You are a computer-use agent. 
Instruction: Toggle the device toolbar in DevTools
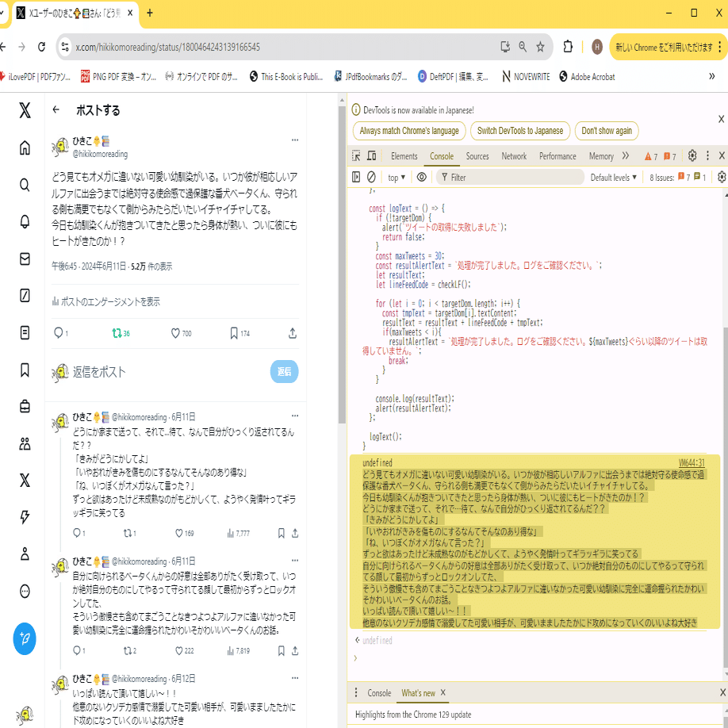pyautogui.click(x=370, y=156)
